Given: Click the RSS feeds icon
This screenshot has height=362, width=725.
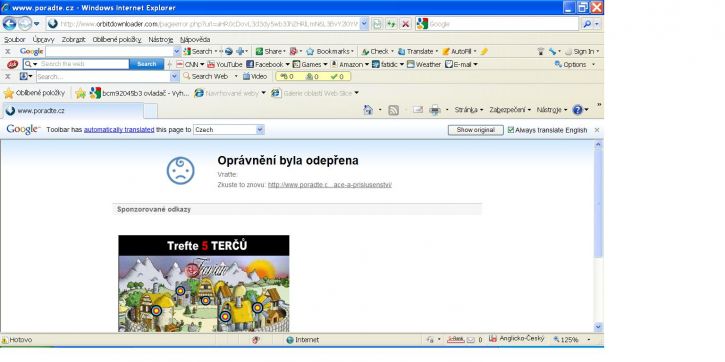Looking at the screenshot, I should (x=393, y=110).
